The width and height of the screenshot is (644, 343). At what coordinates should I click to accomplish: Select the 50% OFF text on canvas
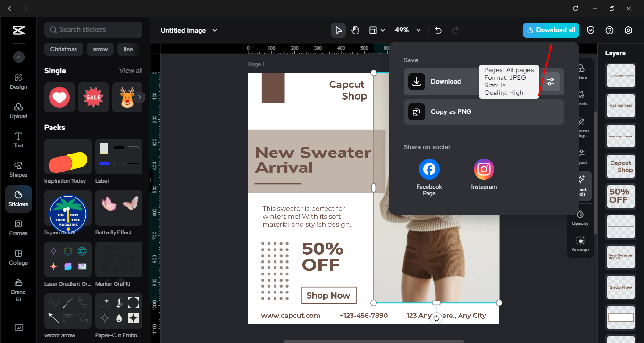323,257
